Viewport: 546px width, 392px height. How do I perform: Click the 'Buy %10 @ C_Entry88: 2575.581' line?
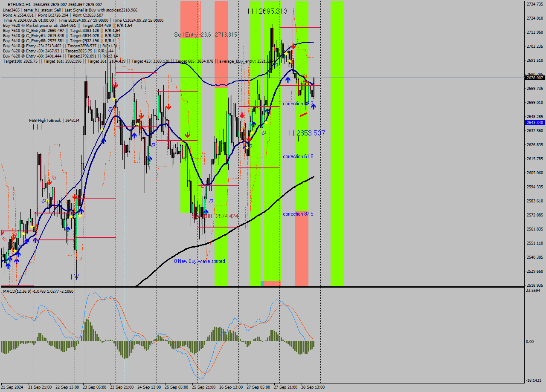click(x=59, y=40)
